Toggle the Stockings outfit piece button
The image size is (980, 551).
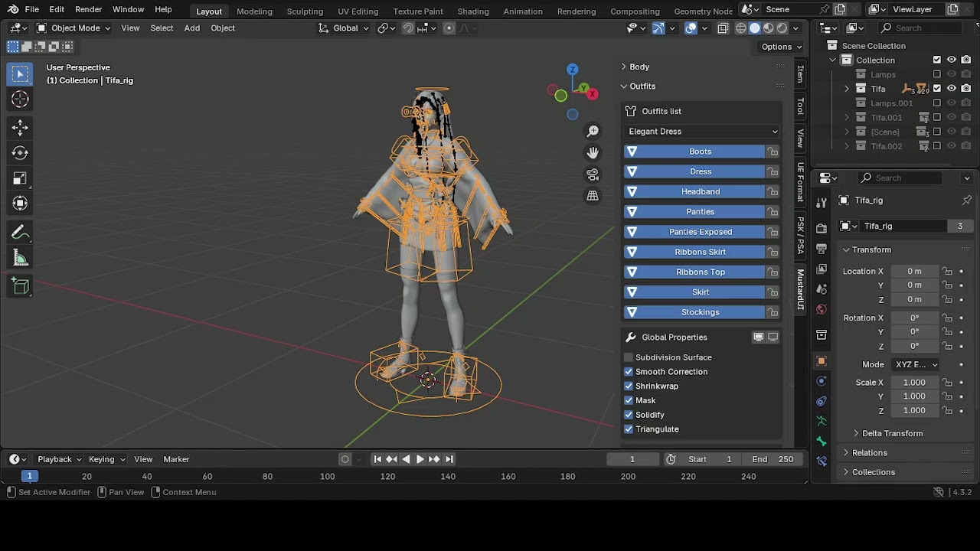pos(694,312)
